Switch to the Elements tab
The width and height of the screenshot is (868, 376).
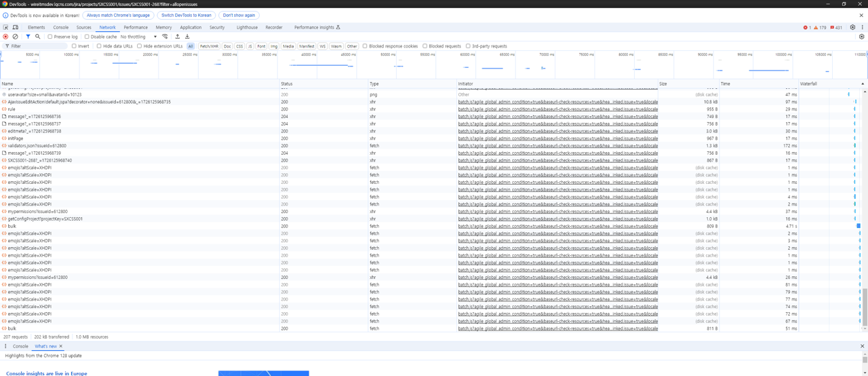click(37, 27)
